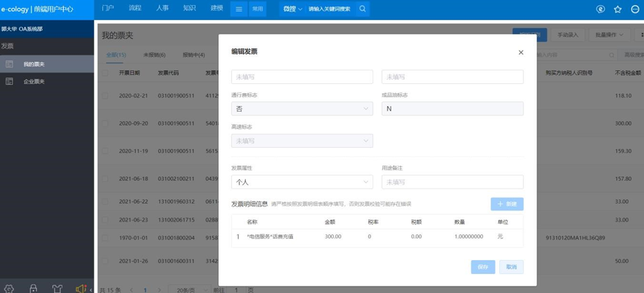Click the lock icon in sidebar footer
The width and height of the screenshot is (644, 293).
tap(33, 289)
